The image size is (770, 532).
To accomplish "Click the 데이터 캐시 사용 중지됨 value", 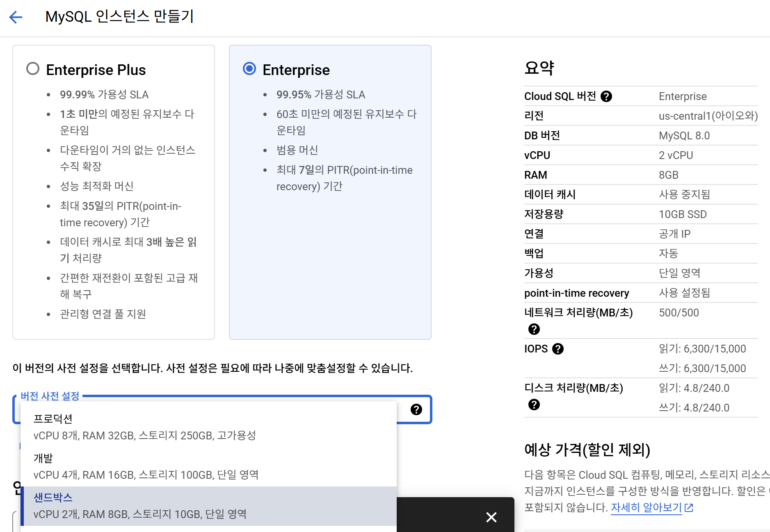I will 684,195.
